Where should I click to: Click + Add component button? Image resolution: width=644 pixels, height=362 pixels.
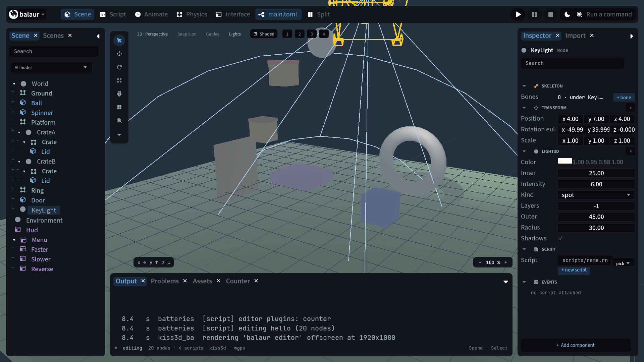point(576,345)
